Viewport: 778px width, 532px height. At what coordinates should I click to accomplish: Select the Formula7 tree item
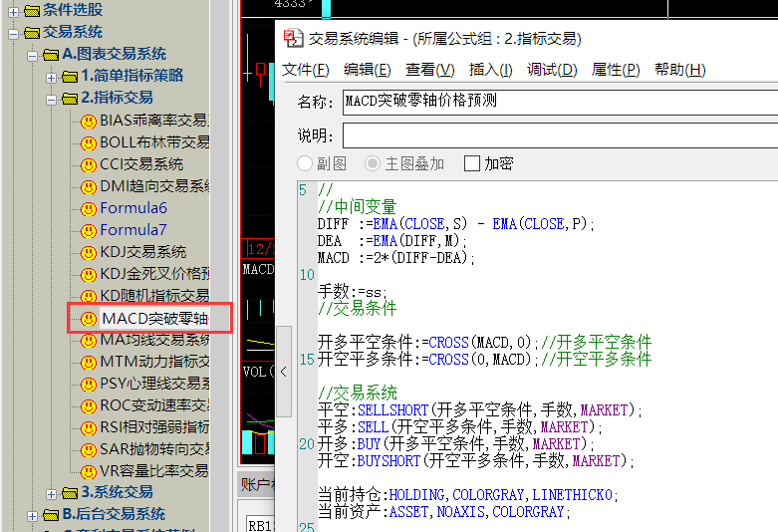(x=133, y=230)
